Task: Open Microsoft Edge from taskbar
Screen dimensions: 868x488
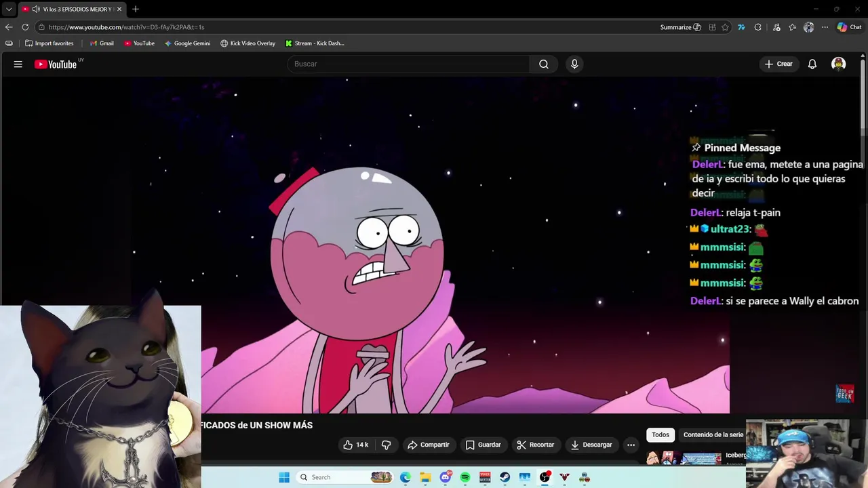Action: [x=405, y=477]
